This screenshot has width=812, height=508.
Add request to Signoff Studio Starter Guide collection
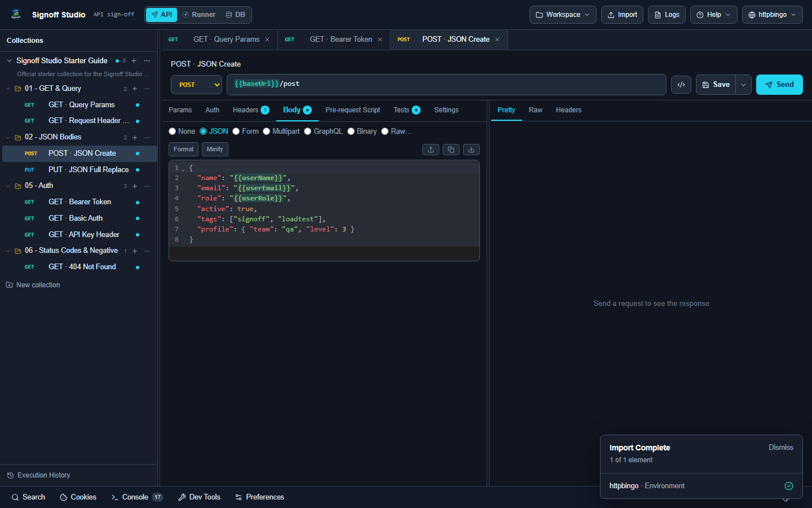(134, 61)
